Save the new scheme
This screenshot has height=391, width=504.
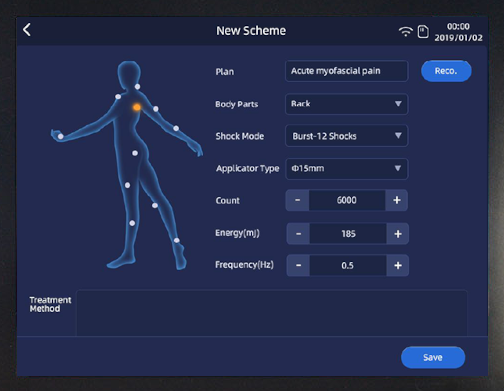433,357
